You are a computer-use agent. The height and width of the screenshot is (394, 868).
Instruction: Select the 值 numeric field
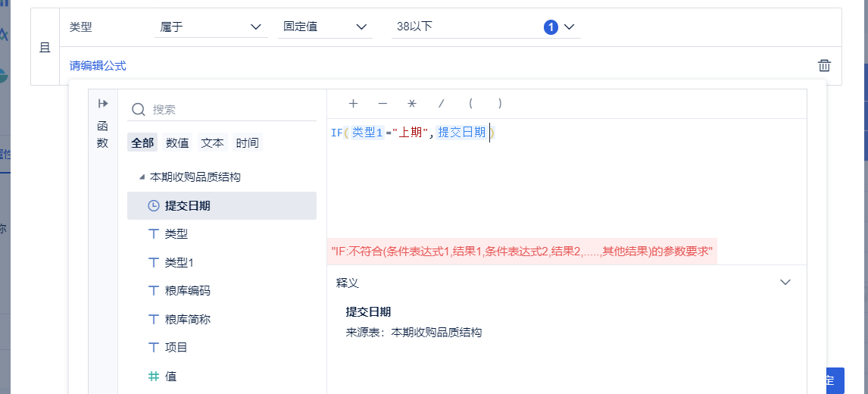click(x=222, y=377)
